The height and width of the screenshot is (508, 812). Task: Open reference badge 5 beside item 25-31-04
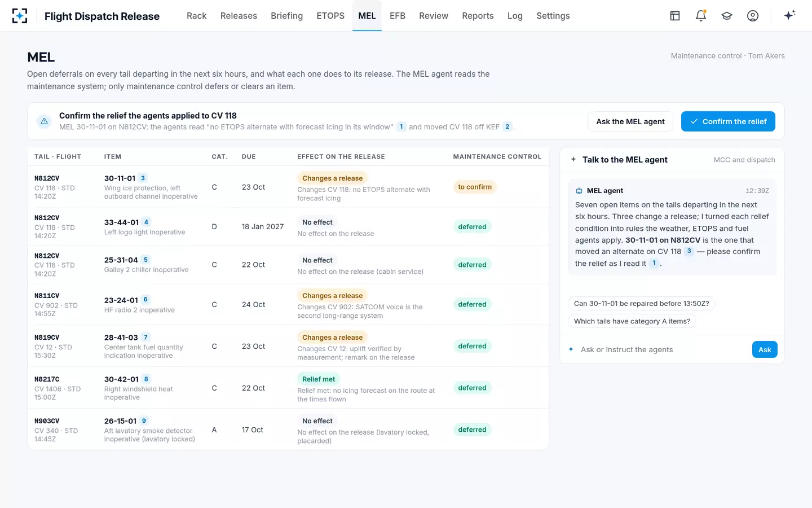(x=145, y=260)
